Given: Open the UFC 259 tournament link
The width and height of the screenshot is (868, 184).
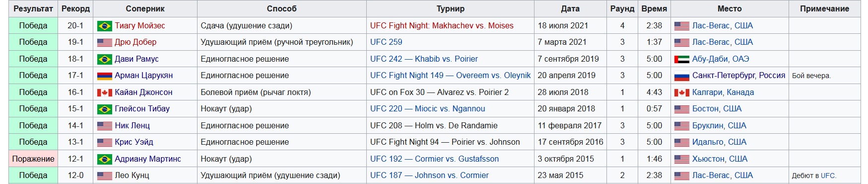Looking at the screenshot, I should point(386,42).
